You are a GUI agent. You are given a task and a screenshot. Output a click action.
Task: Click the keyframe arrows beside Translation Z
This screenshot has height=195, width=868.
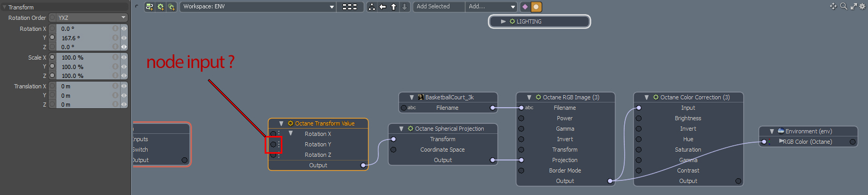(x=124, y=105)
